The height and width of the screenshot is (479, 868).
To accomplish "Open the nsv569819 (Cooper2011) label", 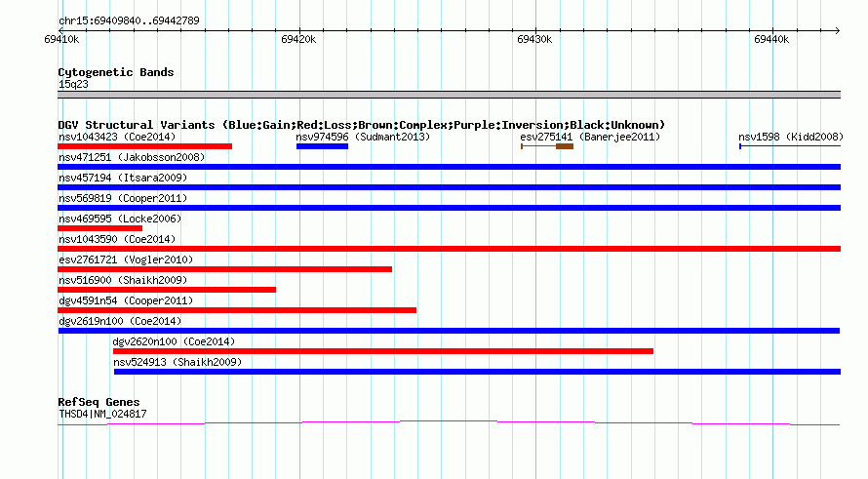I will (x=123, y=198).
